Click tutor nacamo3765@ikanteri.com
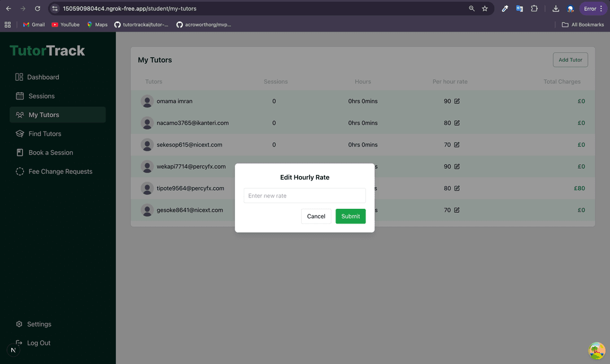Image resolution: width=610 pixels, height=364 pixels. coord(193,123)
